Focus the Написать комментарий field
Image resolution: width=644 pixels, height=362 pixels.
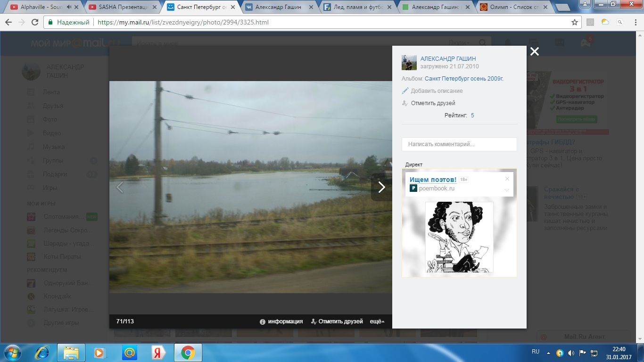coord(459,144)
